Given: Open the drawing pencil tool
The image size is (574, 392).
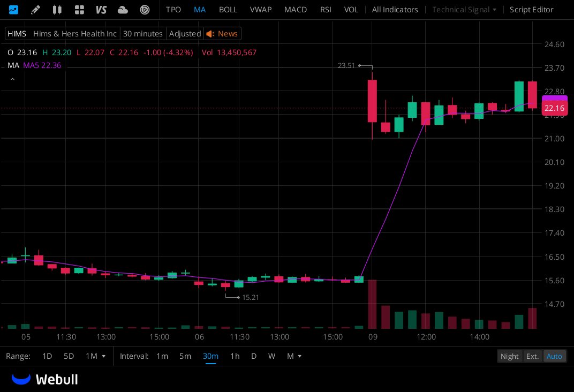Looking at the screenshot, I should click(x=35, y=10).
